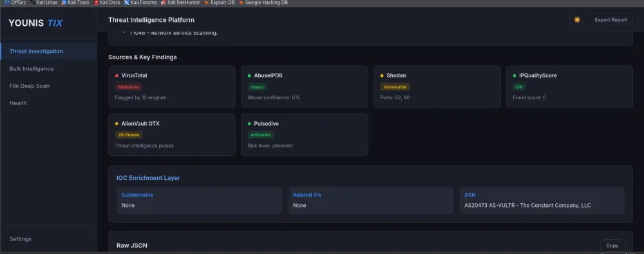Click the Kali Forums bookmark favicon
The height and width of the screenshot is (254, 644).
point(126,3)
